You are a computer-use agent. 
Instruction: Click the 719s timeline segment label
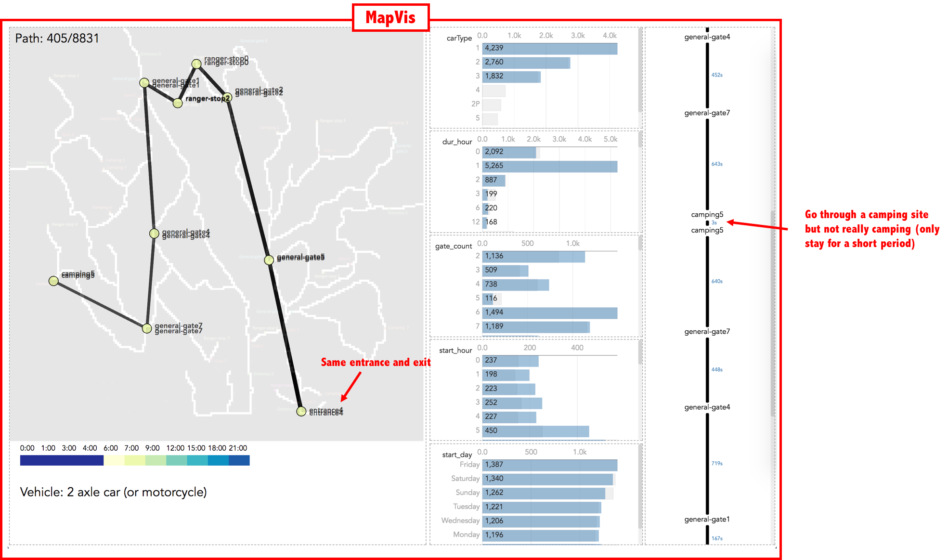coord(717,463)
